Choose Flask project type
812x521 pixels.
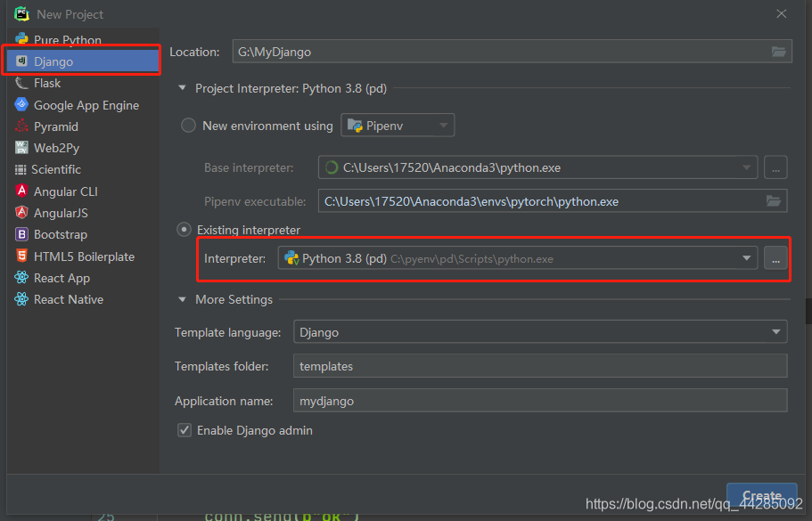click(83, 83)
